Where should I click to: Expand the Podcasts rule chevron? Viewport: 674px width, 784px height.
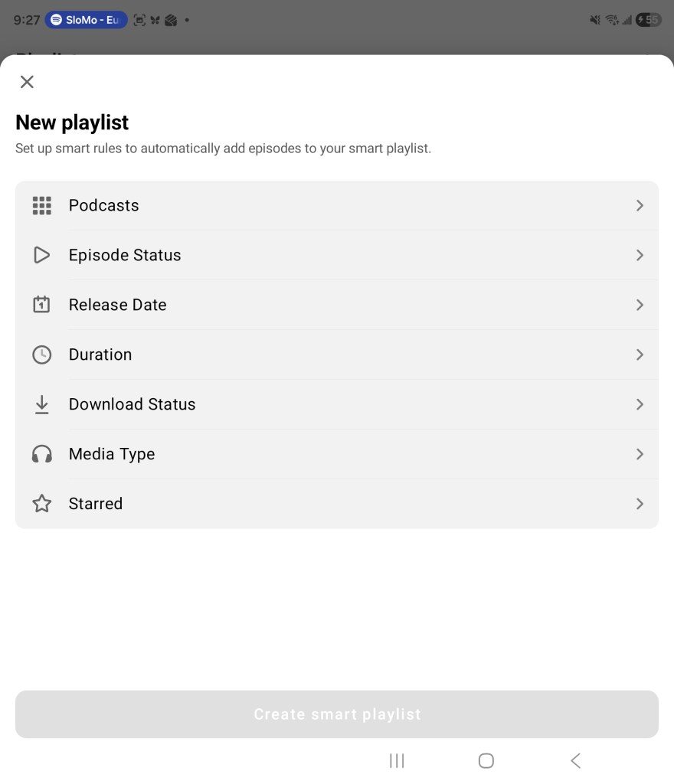(x=640, y=205)
